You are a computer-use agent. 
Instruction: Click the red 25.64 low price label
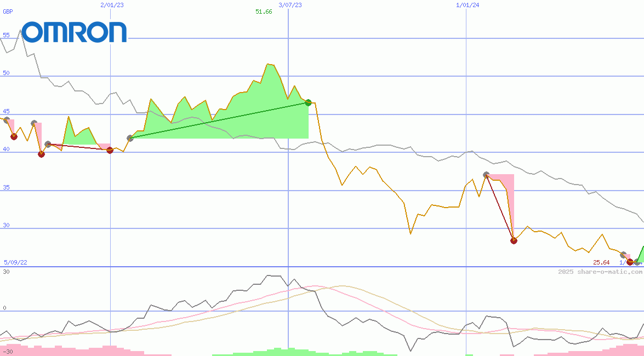point(601,262)
